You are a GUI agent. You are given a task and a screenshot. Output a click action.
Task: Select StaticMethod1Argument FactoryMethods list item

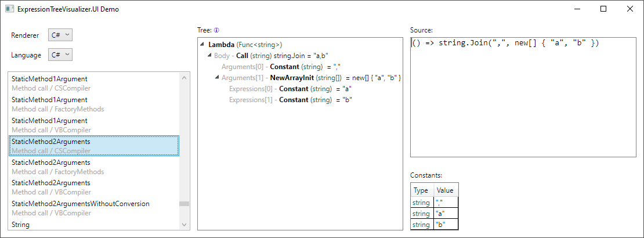pyautogui.click(x=94, y=104)
